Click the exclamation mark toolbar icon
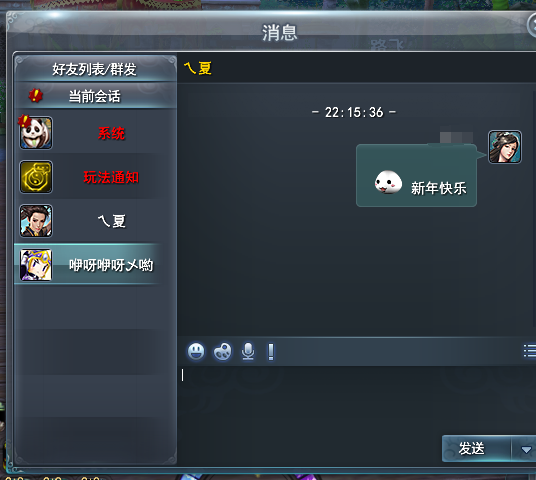536x480 pixels. pyautogui.click(x=271, y=352)
